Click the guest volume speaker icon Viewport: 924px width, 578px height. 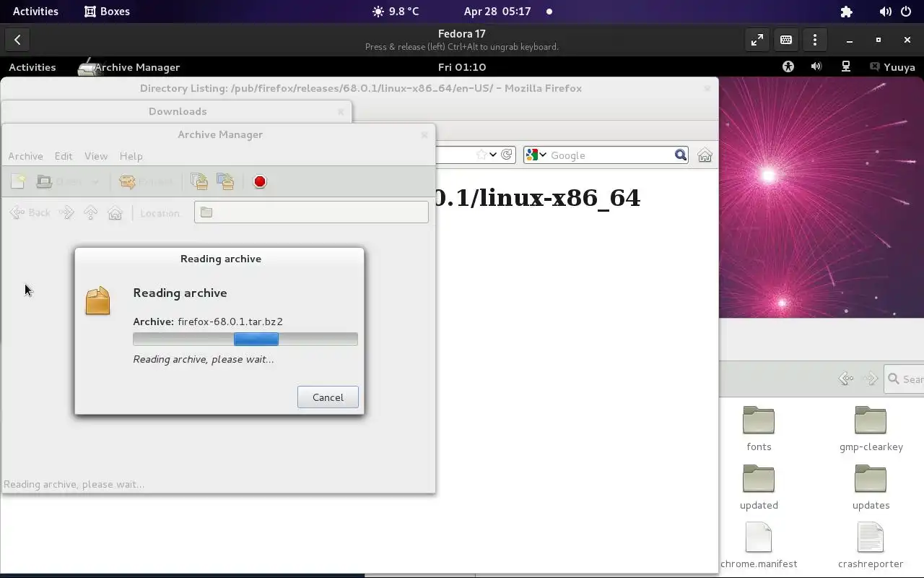point(816,67)
